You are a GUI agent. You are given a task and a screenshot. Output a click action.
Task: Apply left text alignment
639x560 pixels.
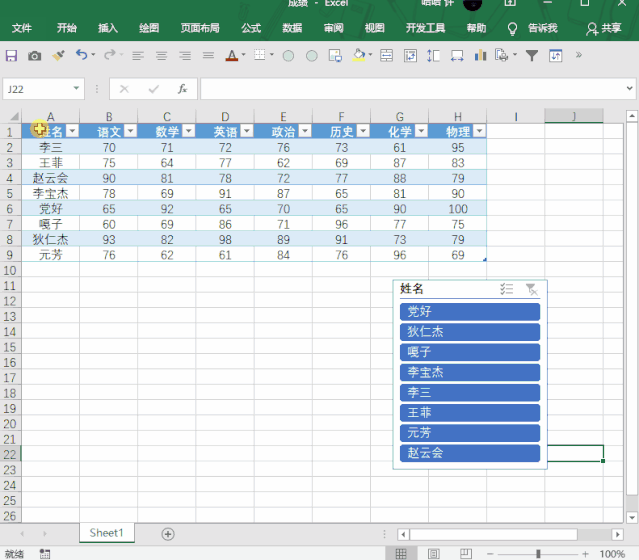[138, 55]
